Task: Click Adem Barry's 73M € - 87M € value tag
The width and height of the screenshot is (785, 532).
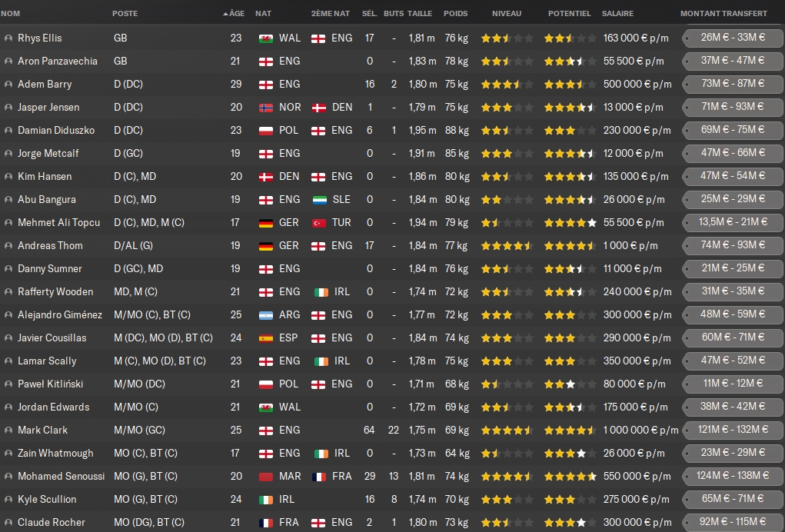Action: (x=732, y=84)
